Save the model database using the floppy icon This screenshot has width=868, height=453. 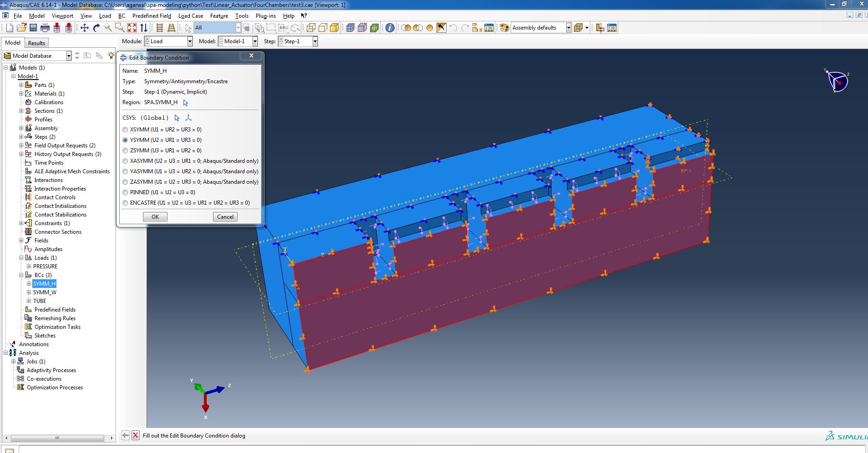[33, 28]
